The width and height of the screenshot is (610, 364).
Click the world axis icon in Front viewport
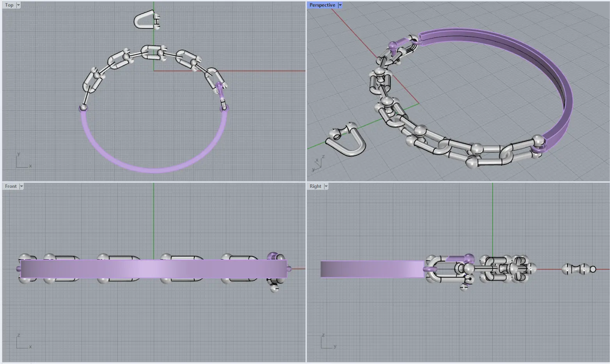pos(23,342)
